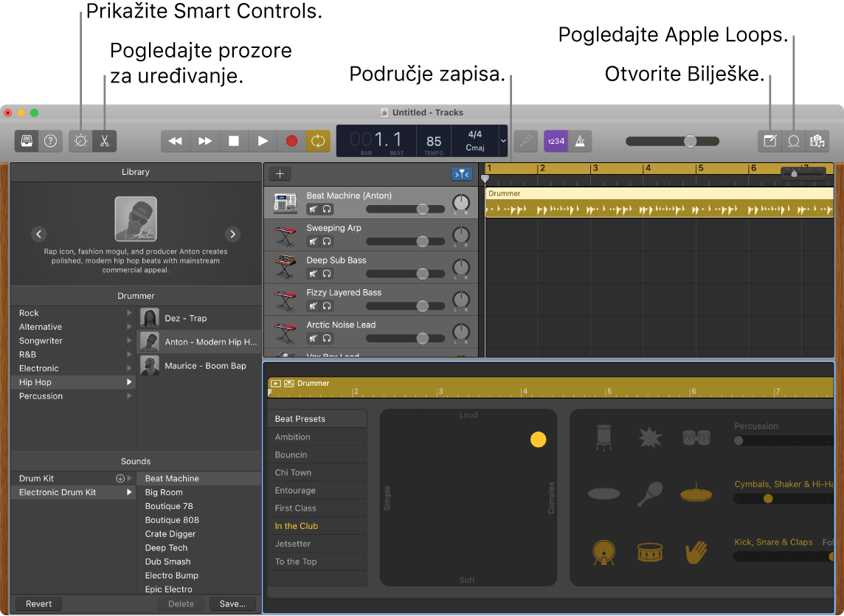This screenshot has width=844, height=616.
Task: Click the Revert button
Action: point(38,603)
